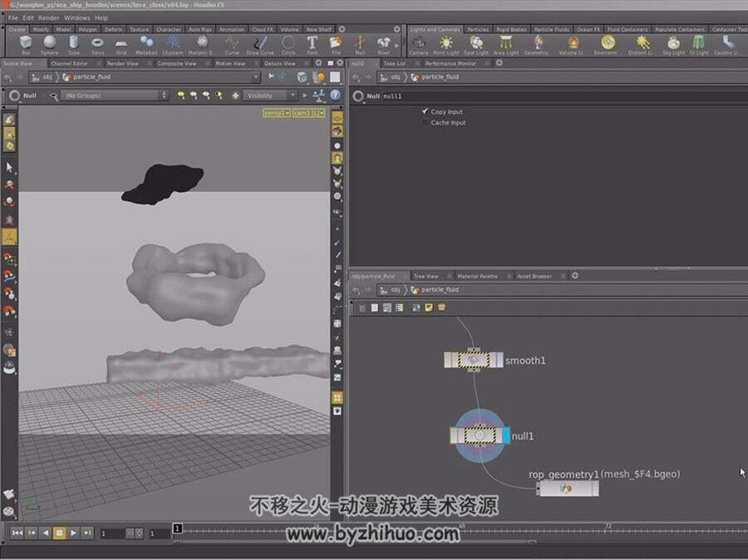Open viewport help question-mark icon
This screenshot has height=560, width=748.
(x=336, y=96)
